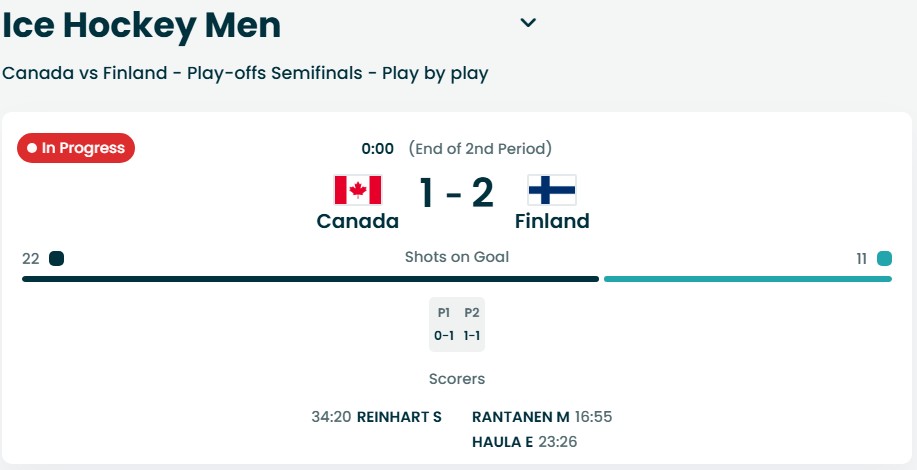The width and height of the screenshot is (917, 470).
Task: Click the dark Canada shots bar
Action: click(311, 279)
